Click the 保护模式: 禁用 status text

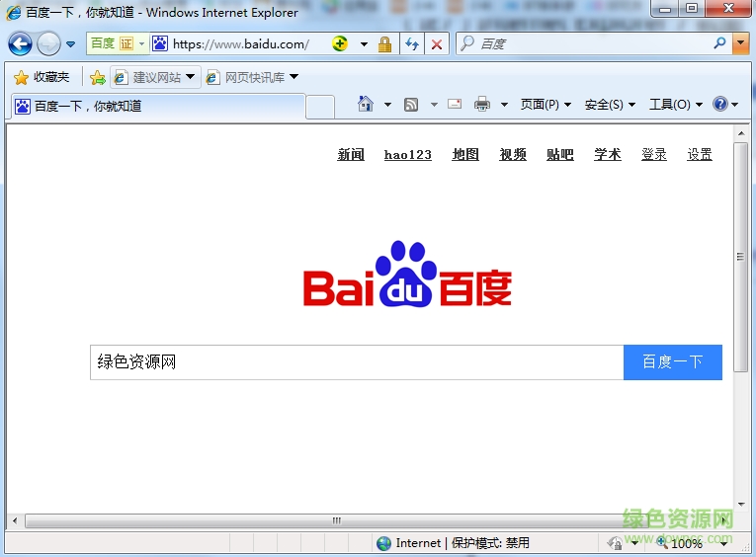coord(490,543)
